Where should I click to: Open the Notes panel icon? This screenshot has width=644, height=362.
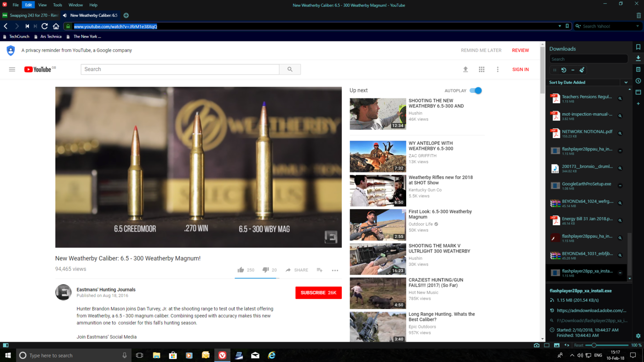click(638, 70)
